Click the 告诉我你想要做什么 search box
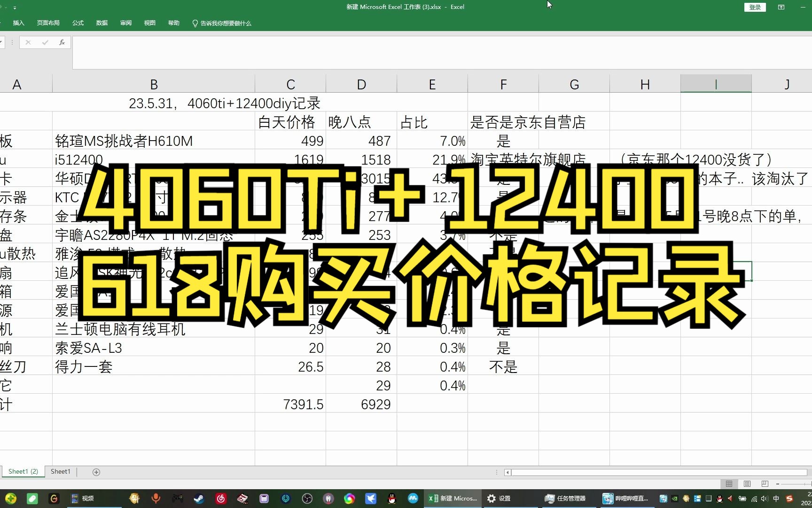This screenshot has width=812, height=508. tap(222, 23)
